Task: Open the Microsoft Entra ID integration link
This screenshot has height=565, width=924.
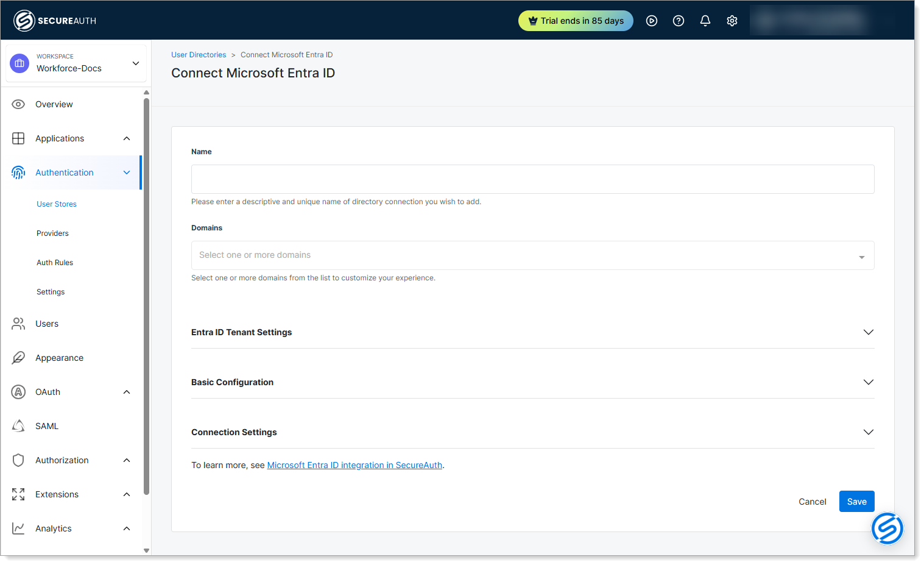Action: [354, 464]
